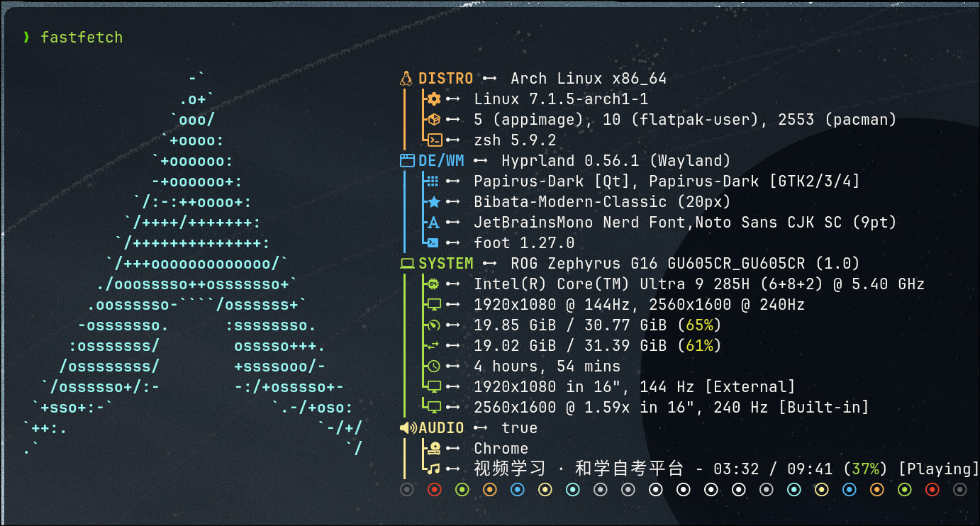Image resolution: width=980 pixels, height=526 pixels.
Task: Click the 10 (flatpak-user) package count
Action: pyautogui.click(x=681, y=120)
